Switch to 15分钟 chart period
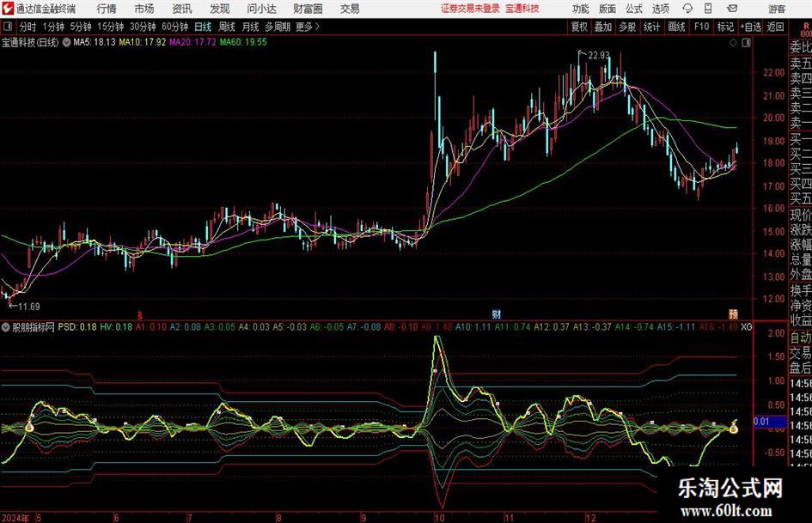 (110, 27)
